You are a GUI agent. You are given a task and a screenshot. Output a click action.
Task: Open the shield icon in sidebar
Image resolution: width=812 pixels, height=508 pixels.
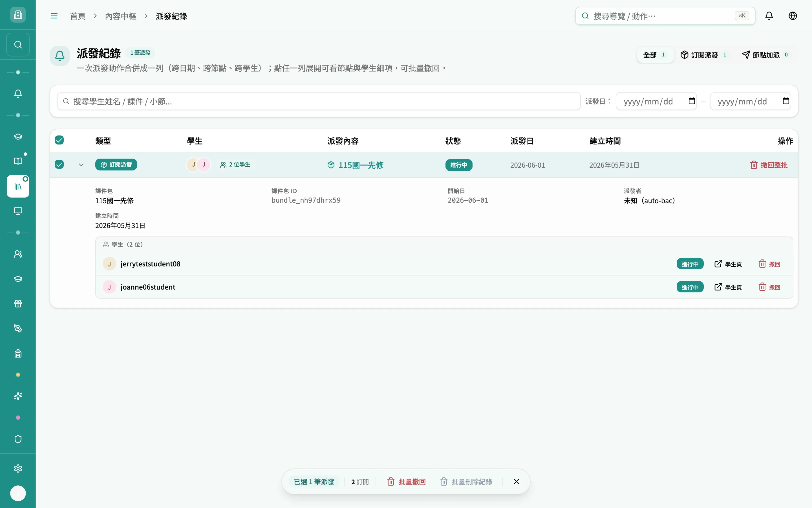(x=18, y=439)
